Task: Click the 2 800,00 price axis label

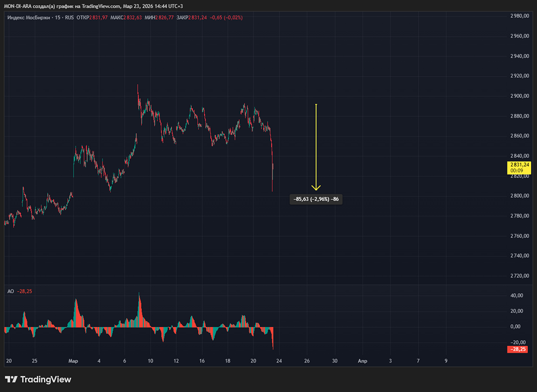Action: 519,196
